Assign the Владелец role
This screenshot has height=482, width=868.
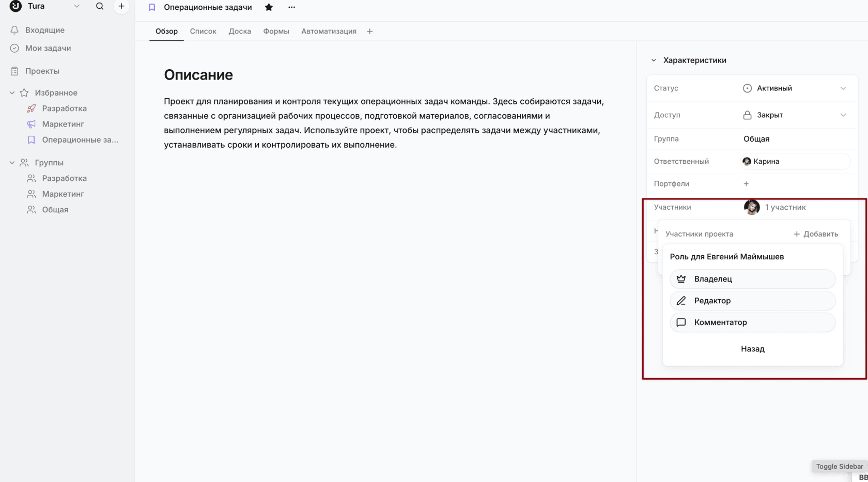tap(753, 279)
